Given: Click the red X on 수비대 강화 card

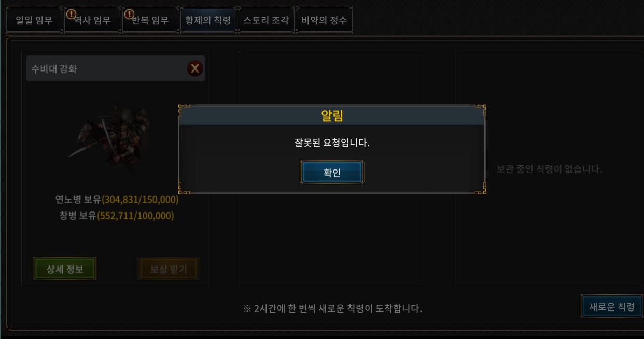Looking at the screenshot, I should pos(195,68).
